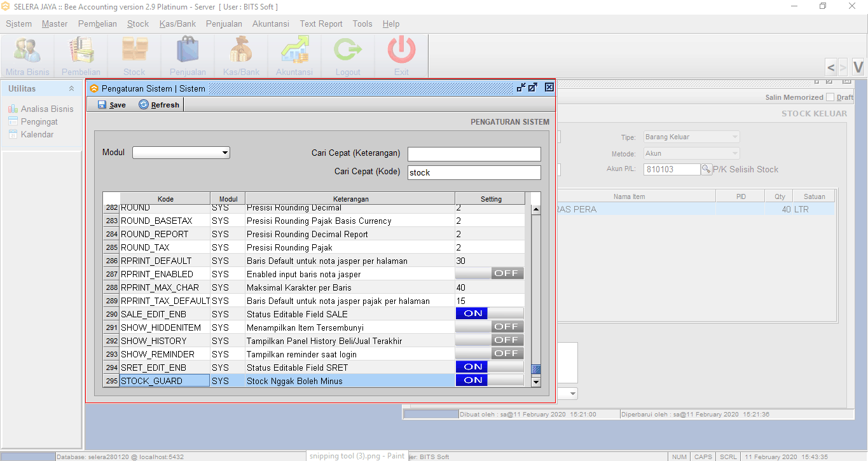Open the Text Report menu
Viewport: 868px width, 461px height.
tap(321, 24)
